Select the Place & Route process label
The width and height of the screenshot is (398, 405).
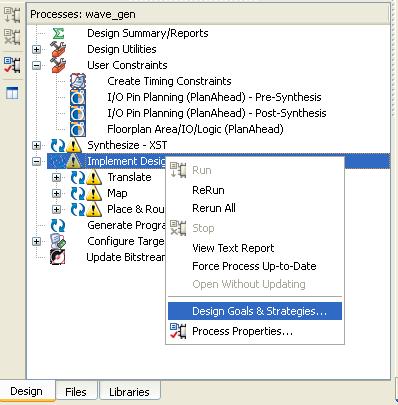coord(136,209)
